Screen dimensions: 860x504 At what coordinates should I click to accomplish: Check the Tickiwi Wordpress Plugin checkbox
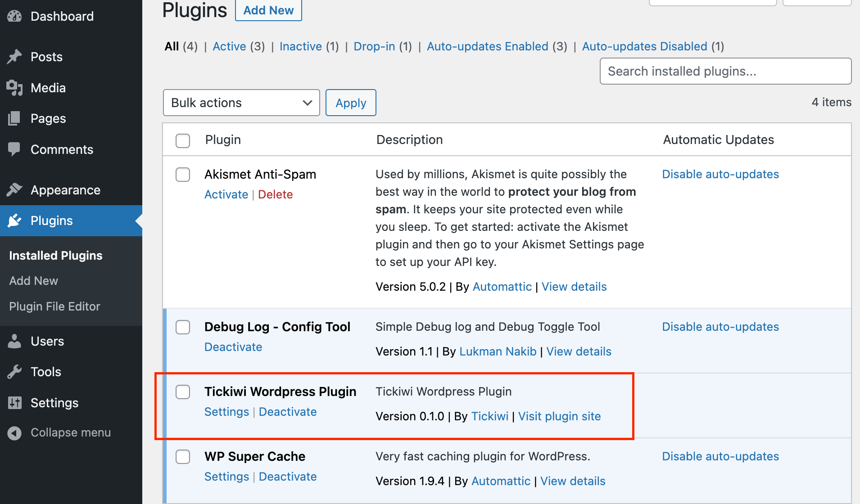tap(182, 392)
